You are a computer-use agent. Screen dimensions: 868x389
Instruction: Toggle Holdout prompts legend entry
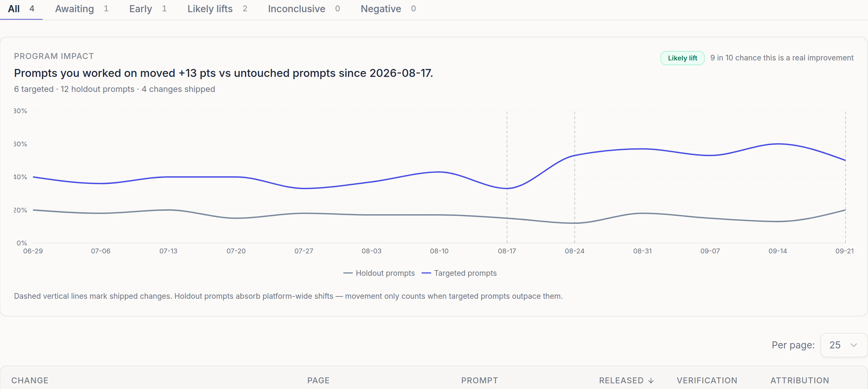pos(379,273)
